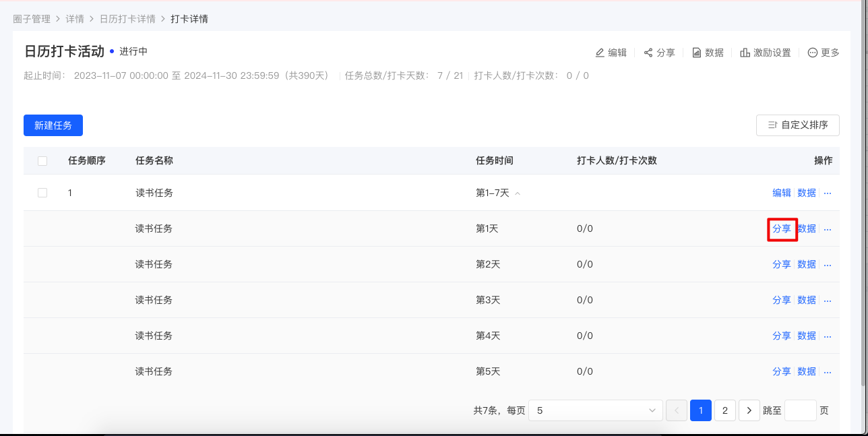Click 数据 link in 第2天 row
This screenshot has height=436, width=868.
coord(807,265)
